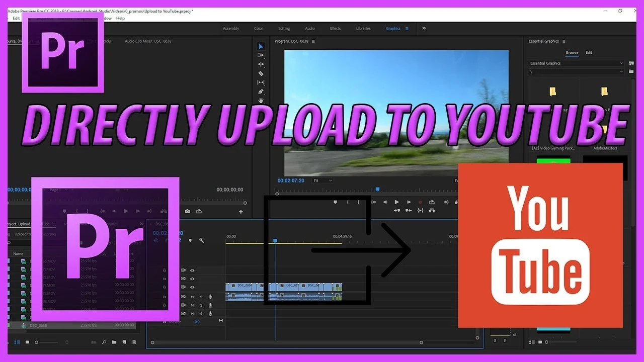
Task: Expand the workspace overflow chevrons
Action: tap(424, 28)
